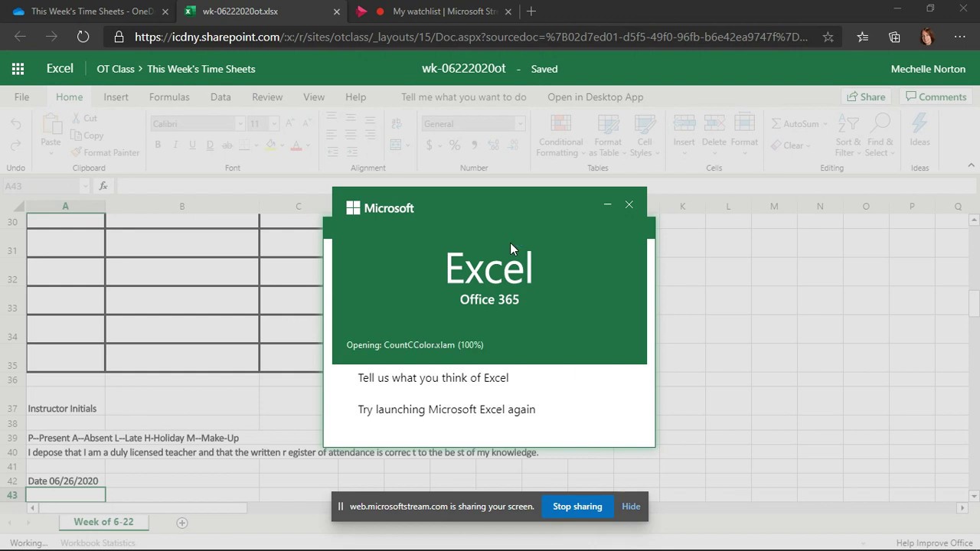Image resolution: width=980 pixels, height=551 pixels.
Task: Expand the Paste options arrow
Action: (51, 153)
